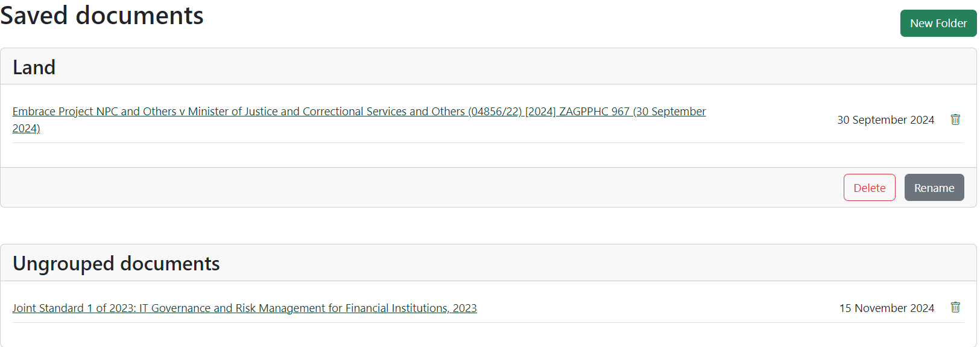Viewport: 980px width, 347px height.
Task: Open Joint Standard 1 of 2023 document
Action: pyautogui.click(x=244, y=308)
